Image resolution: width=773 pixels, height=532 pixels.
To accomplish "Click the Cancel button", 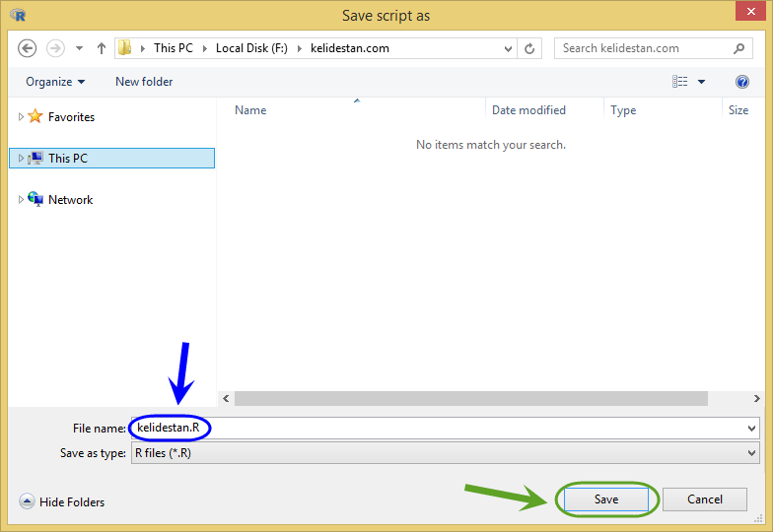I will coord(704,499).
